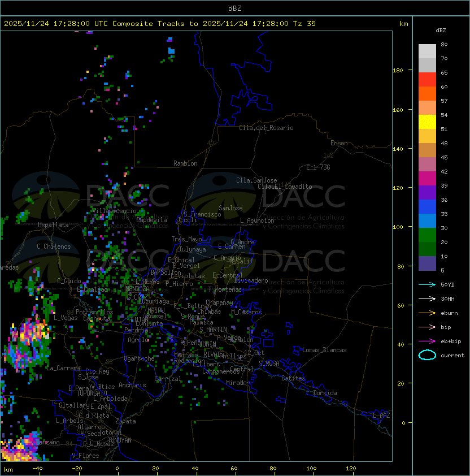470x476 pixels.
Task: Select the Ugarteche map label
Action: (x=140, y=358)
